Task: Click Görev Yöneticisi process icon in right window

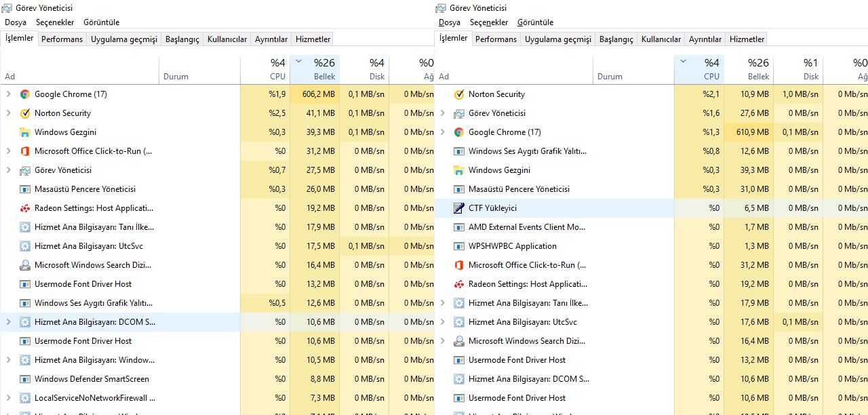Action: tap(459, 113)
